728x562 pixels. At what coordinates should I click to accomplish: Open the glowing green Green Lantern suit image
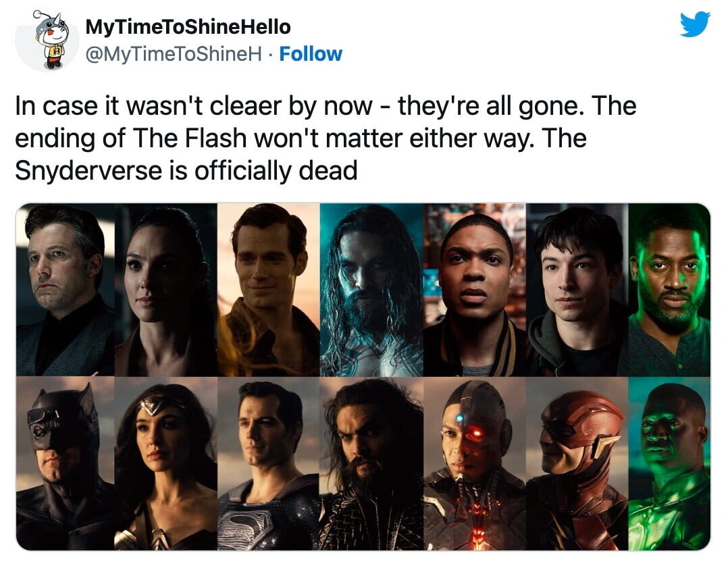point(669,463)
